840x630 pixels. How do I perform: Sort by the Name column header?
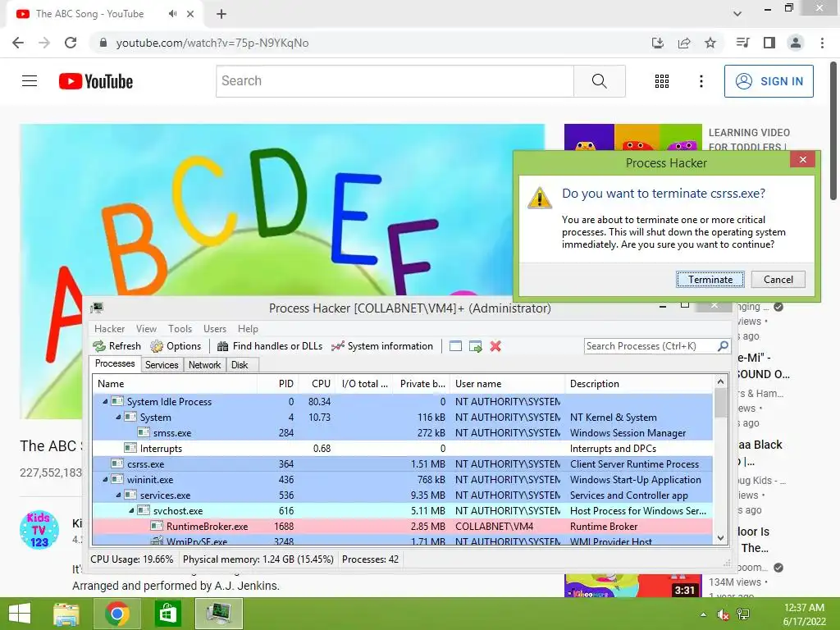[175, 384]
